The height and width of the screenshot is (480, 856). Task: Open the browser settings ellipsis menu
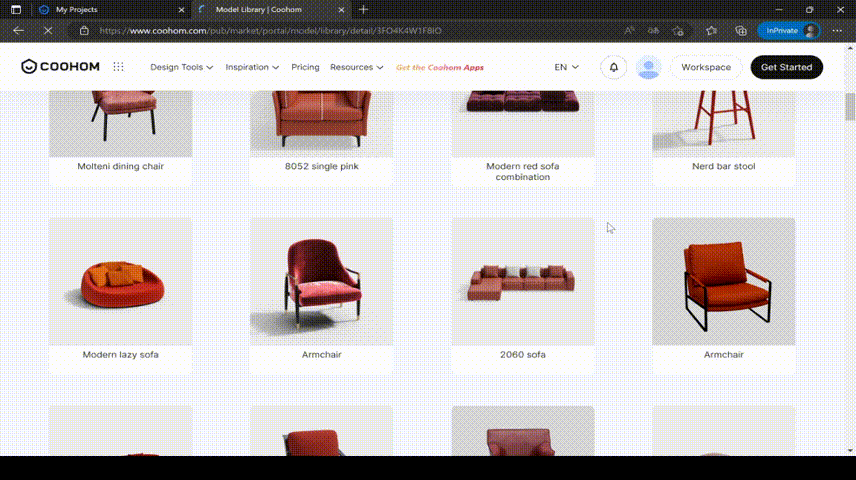pos(838,31)
